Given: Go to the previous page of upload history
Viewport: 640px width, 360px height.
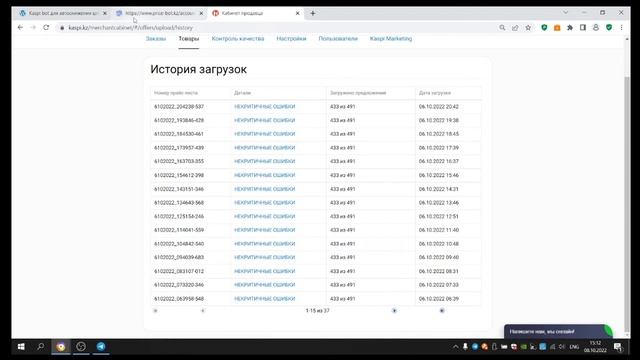Looking at the screenshot, I should pyautogui.click(x=202, y=311).
